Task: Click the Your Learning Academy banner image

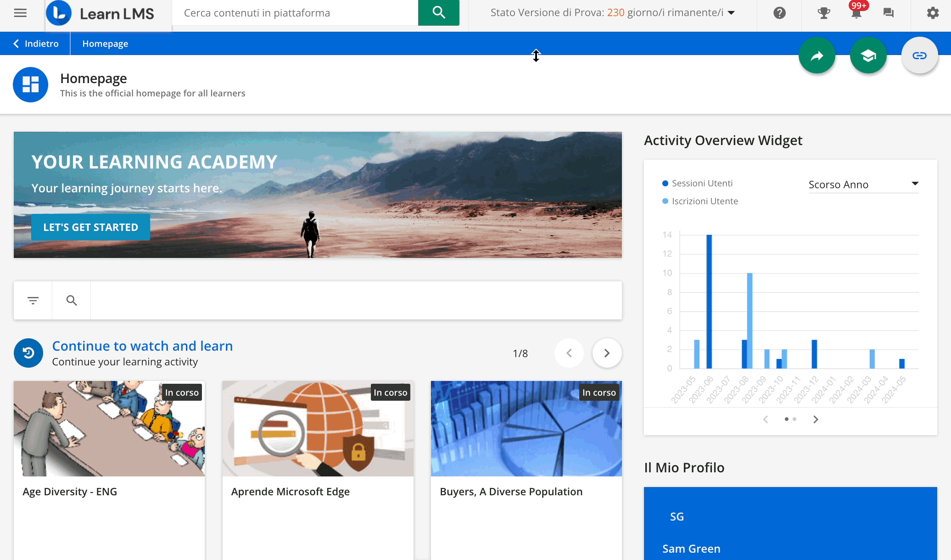Action: [318, 195]
